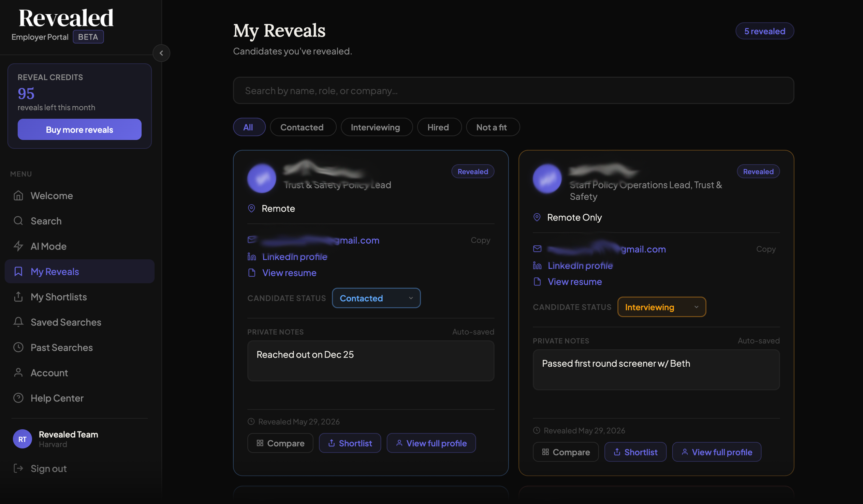Copy email on the Interviewing card
The height and width of the screenshot is (504, 863).
pos(766,249)
